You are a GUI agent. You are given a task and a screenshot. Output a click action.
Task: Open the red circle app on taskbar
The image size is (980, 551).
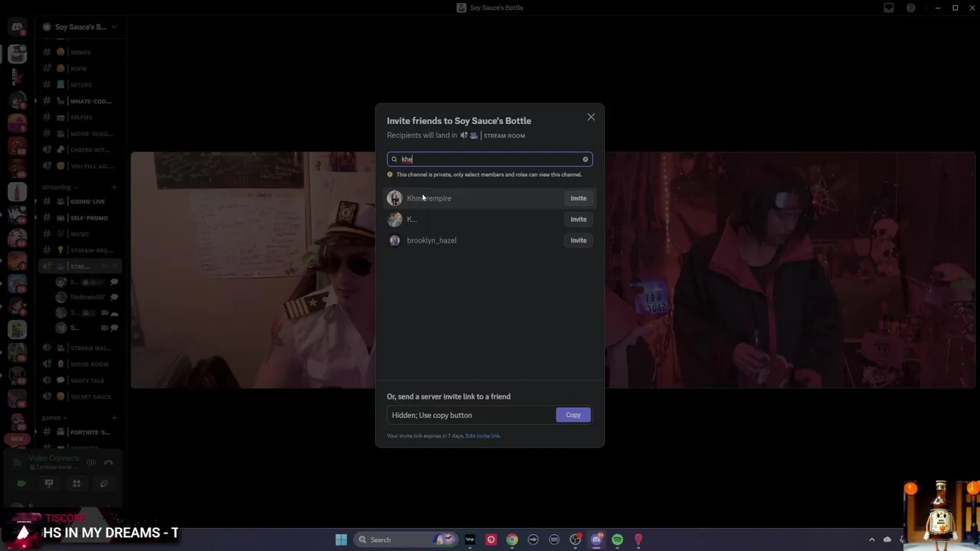pos(491,540)
